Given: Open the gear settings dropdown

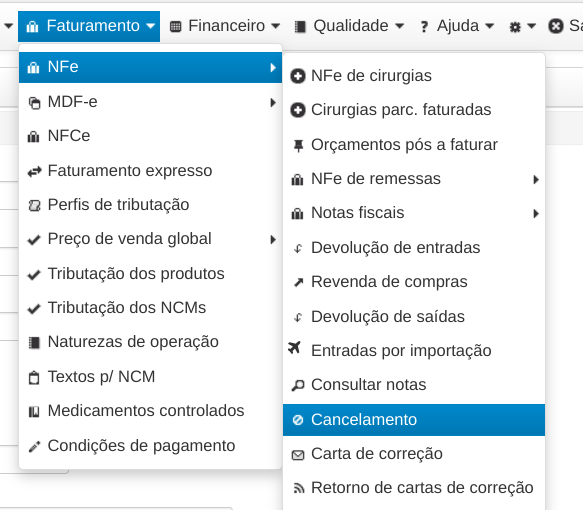Looking at the screenshot, I should [x=522, y=26].
